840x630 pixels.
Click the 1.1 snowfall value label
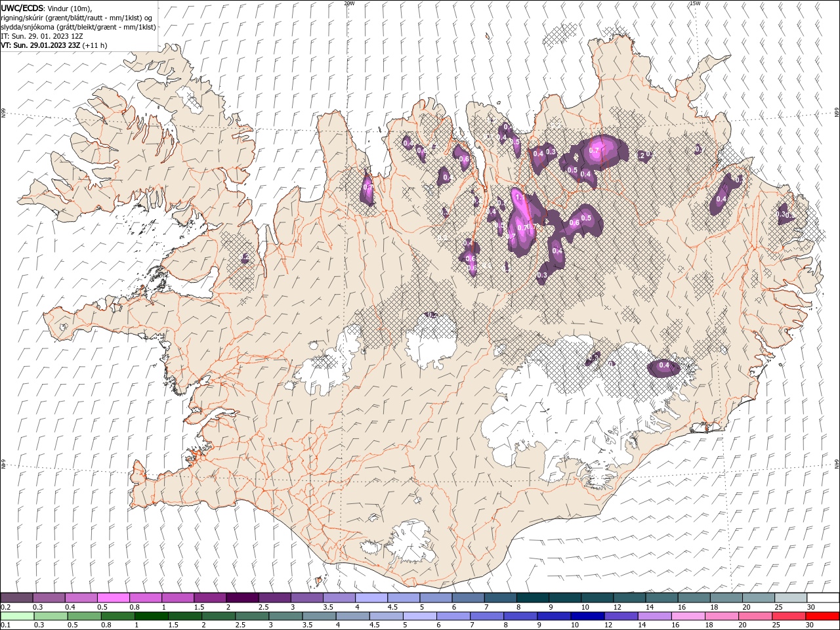coord(520,197)
